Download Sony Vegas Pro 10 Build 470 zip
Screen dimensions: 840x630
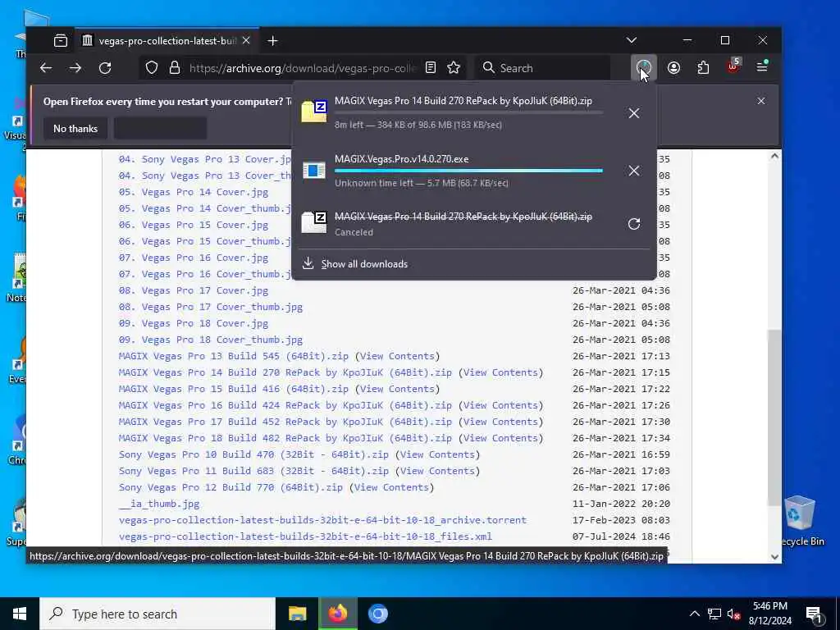253,454
